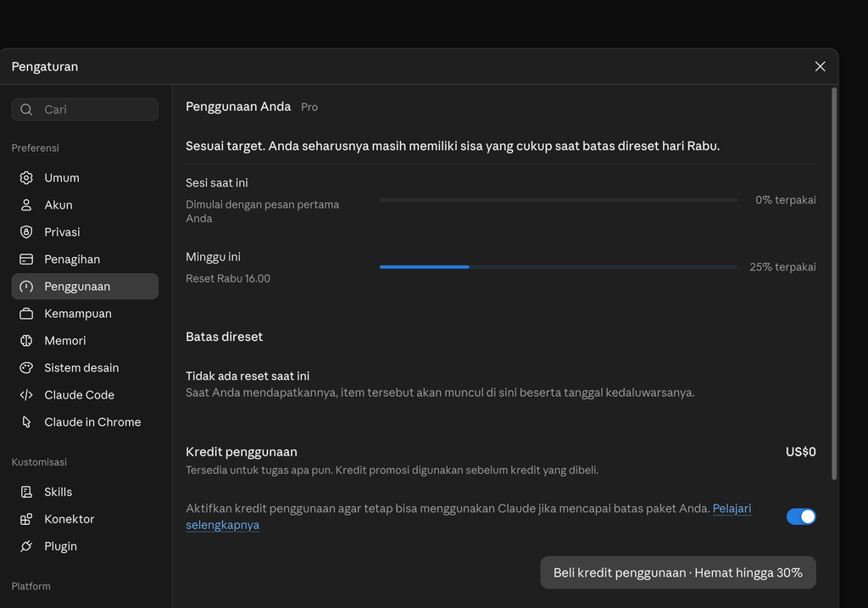Click the 0% terpakai text

786,200
